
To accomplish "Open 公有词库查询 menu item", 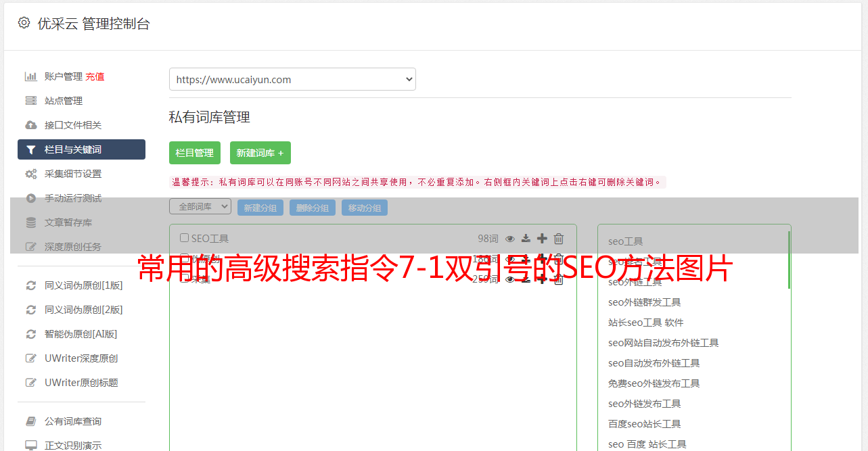I will [x=73, y=421].
